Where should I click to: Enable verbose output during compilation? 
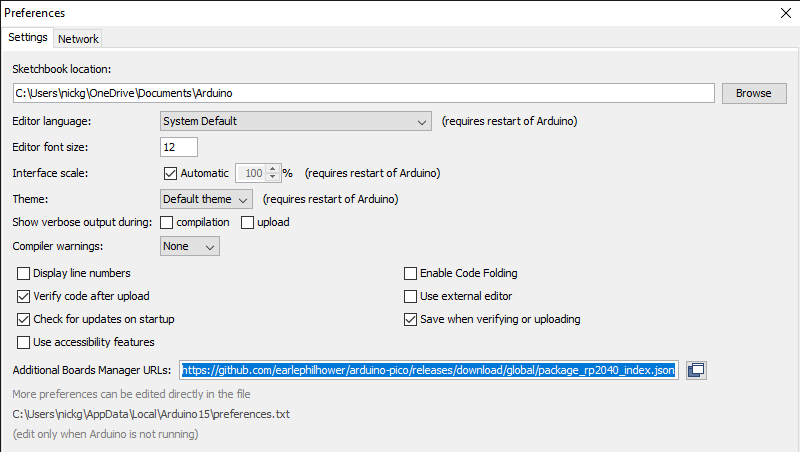coord(167,222)
